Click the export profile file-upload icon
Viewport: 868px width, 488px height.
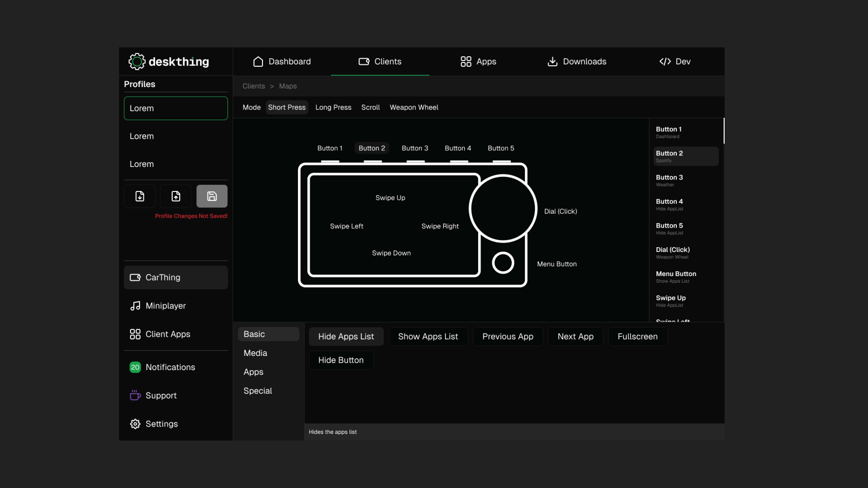click(176, 196)
